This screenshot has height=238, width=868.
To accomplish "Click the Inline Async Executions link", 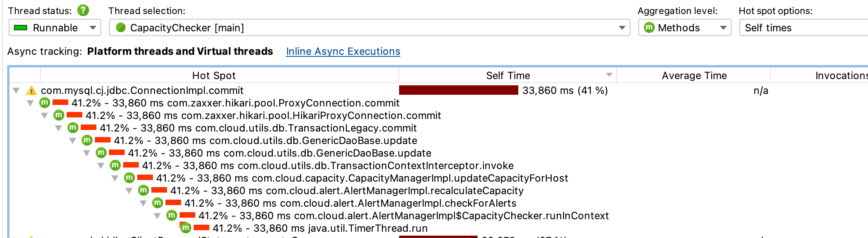I will [343, 51].
